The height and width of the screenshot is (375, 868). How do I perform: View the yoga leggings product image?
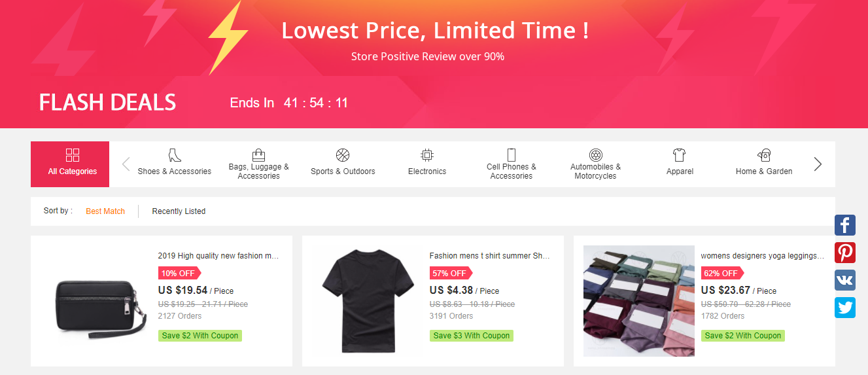(639, 301)
